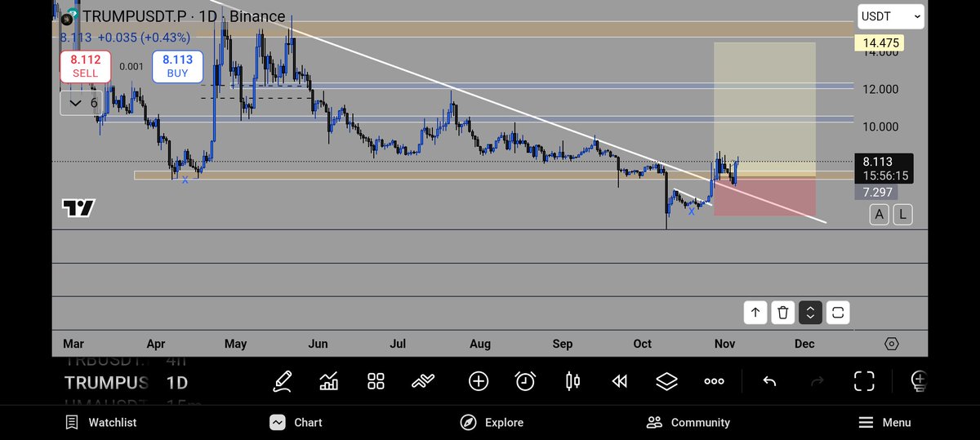
Task: Tap the rounded rectangle drawing option
Action: tap(838, 312)
